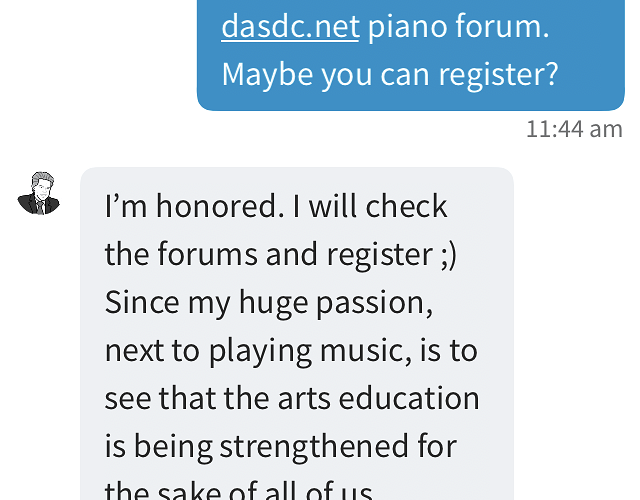
Task: Click the word "strengthened"
Action: tap(302, 447)
